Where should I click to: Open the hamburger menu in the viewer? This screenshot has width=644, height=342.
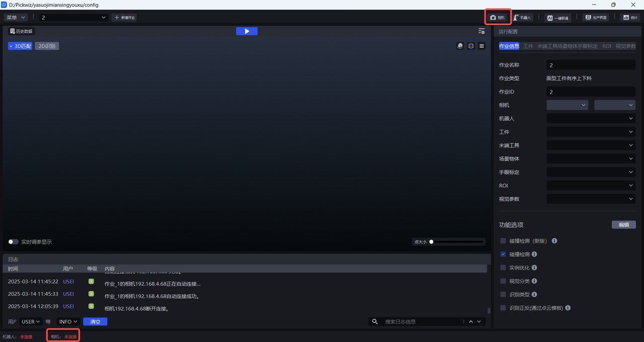click(x=481, y=46)
